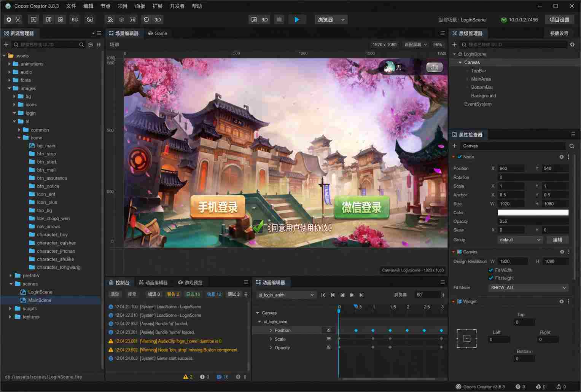Click the scissors icon in the top toolbar

18,20
